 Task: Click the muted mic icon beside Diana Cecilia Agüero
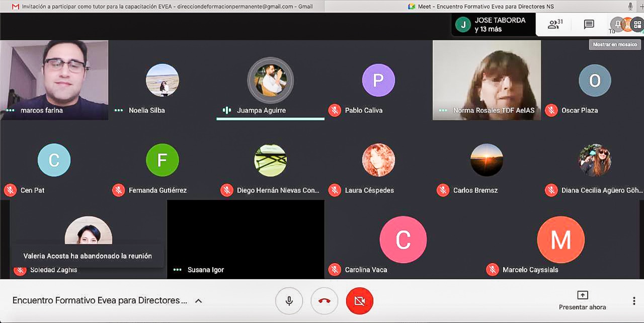(x=551, y=190)
